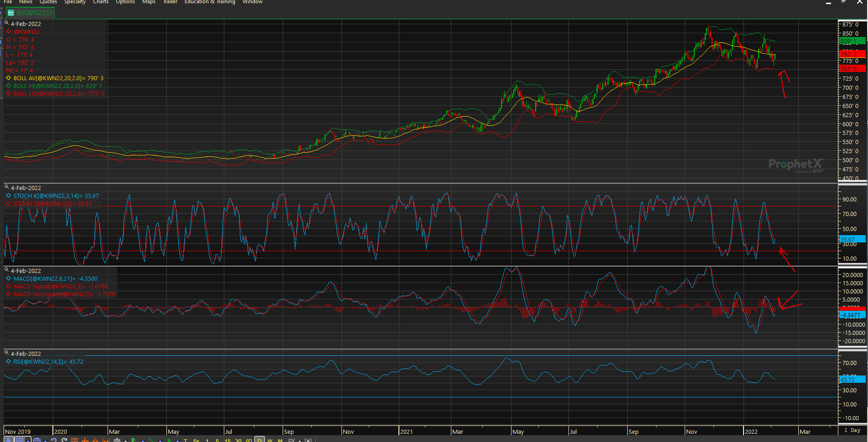Viewport: 868px width, 442px height.
Task: Open the Maps menu
Action: (149, 2)
